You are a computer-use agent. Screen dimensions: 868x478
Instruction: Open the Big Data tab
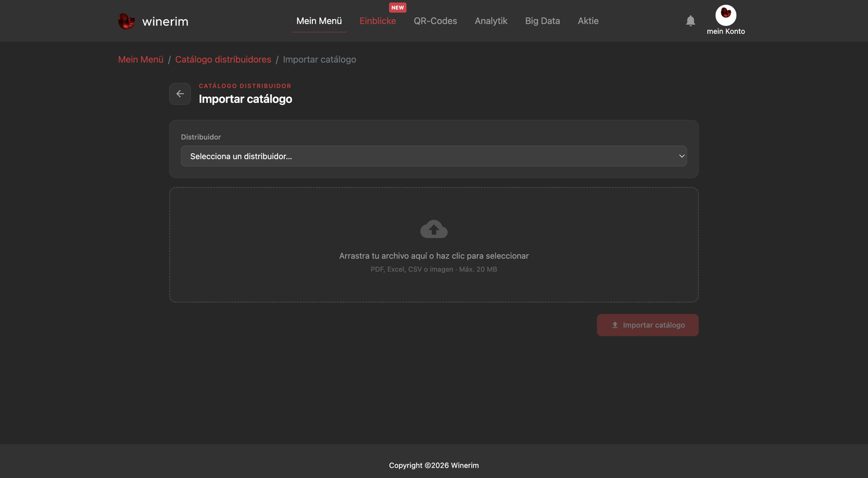click(x=542, y=21)
